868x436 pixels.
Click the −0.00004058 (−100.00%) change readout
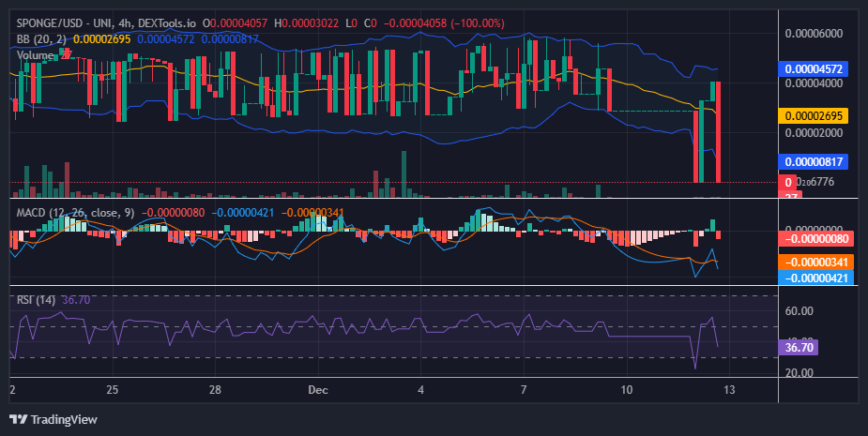[x=444, y=23]
